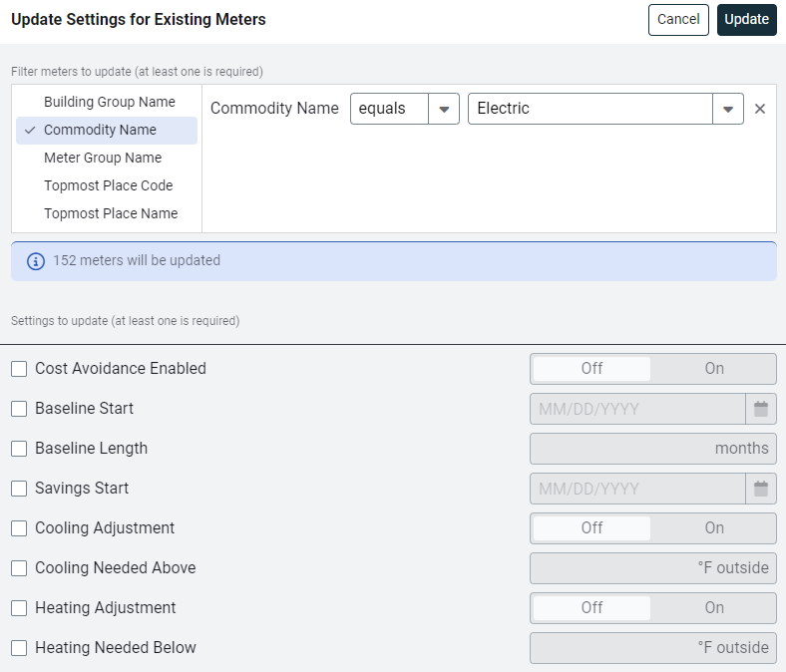Click the Heating Needed Below temperature field
This screenshot has width=786, height=672.
(x=653, y=648)
